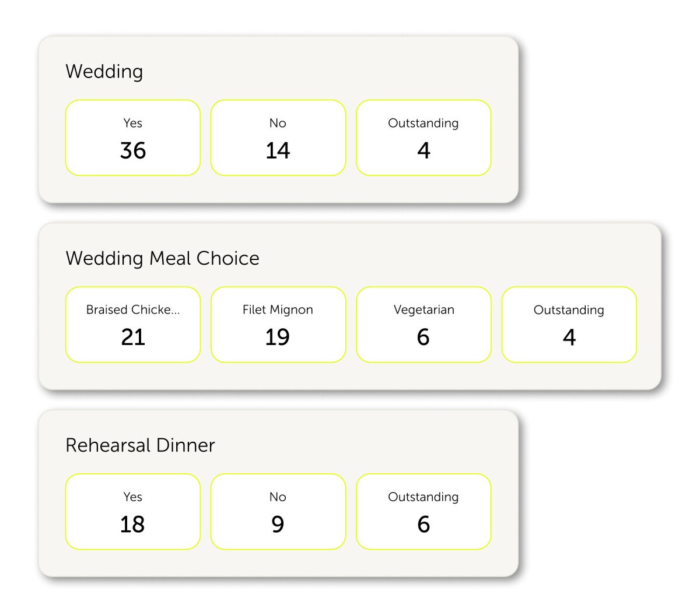Click the Vegetarian meal choice card
Screen dimensions: 700x612
click(x=423, y=325)
